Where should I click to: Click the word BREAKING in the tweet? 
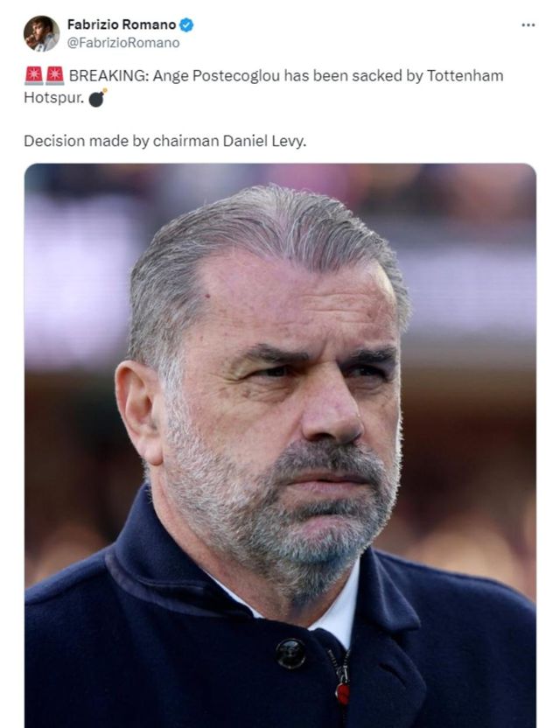108,76
